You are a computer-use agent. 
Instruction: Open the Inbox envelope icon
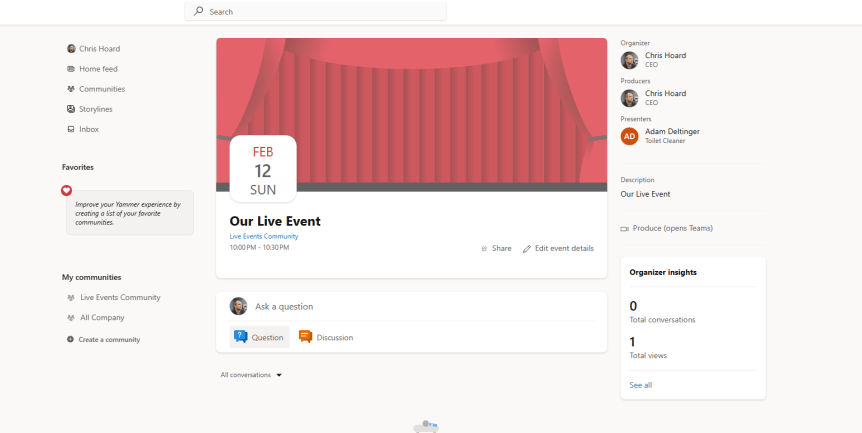(x=71, y=129)
